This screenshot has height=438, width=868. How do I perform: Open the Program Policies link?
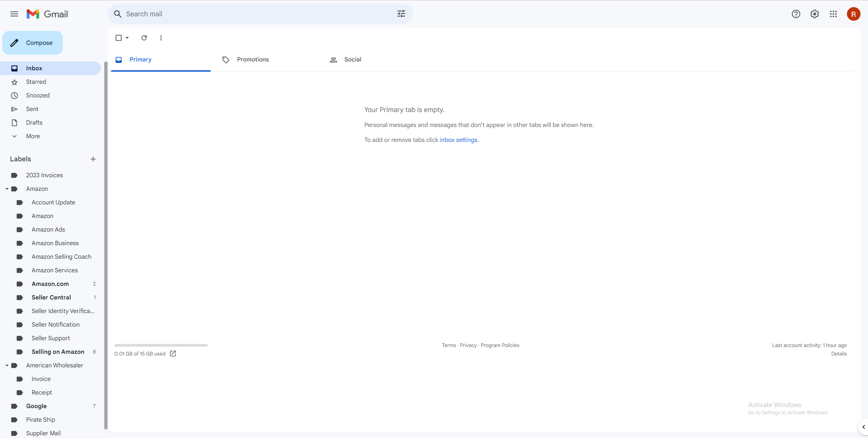pyautogui.click(x=500, y=345)
